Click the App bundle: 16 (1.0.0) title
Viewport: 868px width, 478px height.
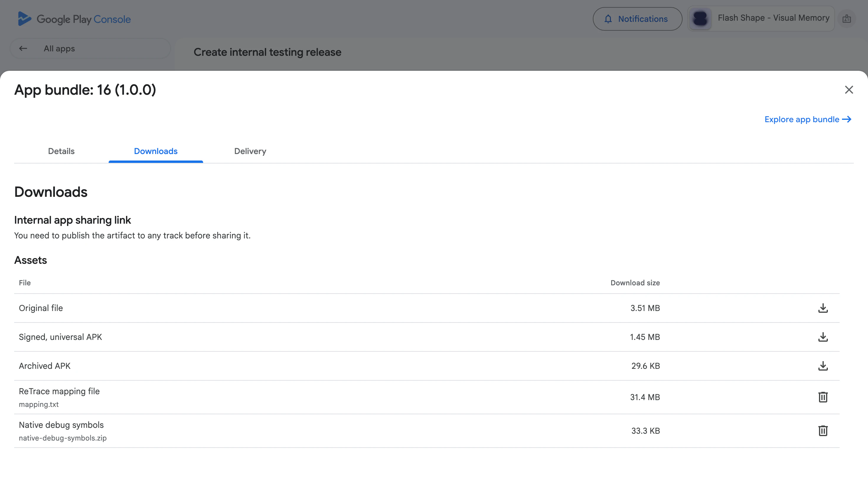pos(85,90)
